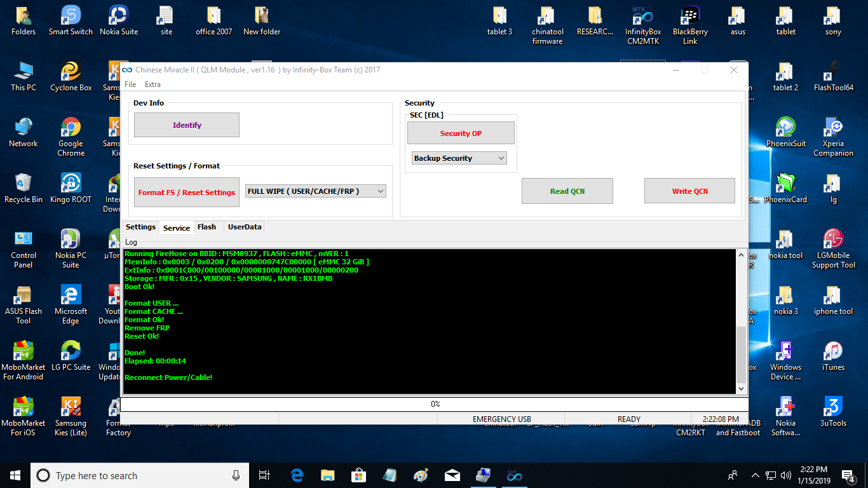
Task: Click the log scrollbar up arrow
Action: (x=742, y=255)
